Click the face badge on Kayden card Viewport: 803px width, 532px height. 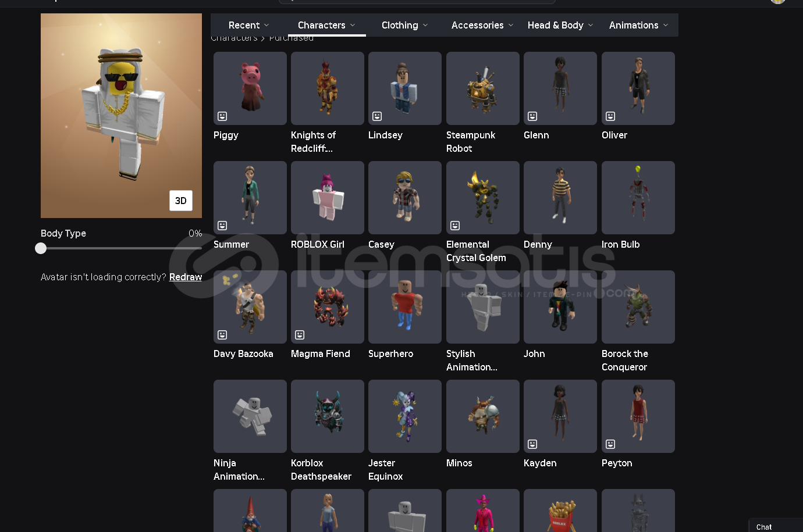click(x=532, y=444)
